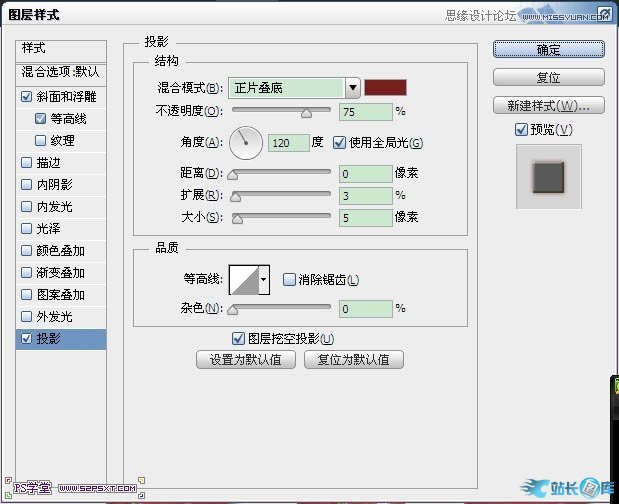Expand the 等高线 contour dropdown arrow

(x=264, y=281)
